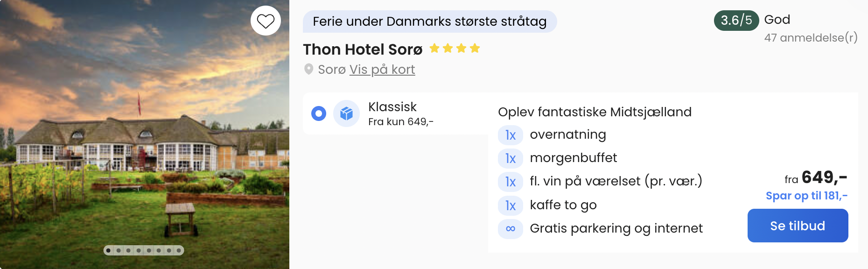
Task: Click the map pin icon near Sorø
Action: coord(308,70)
